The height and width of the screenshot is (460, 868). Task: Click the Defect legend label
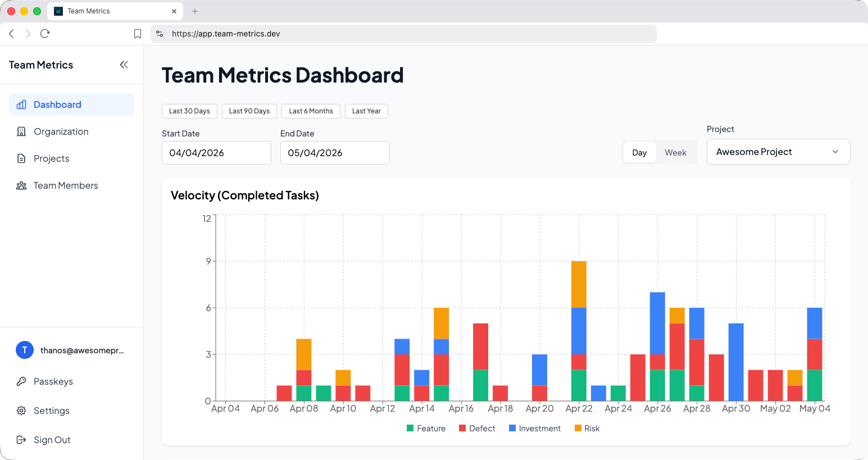(x=482, y=429)
